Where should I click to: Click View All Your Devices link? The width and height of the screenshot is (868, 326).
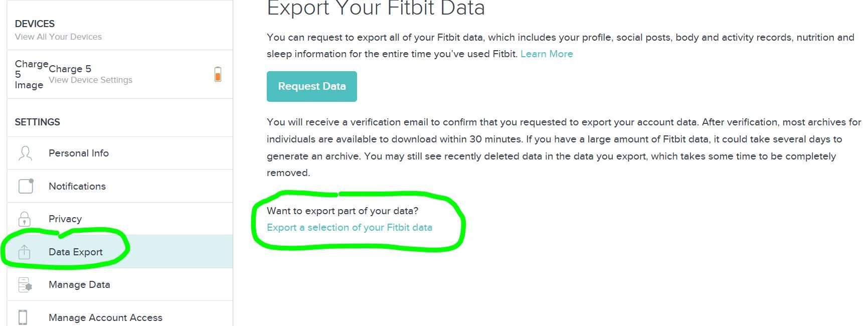(58, 37)
